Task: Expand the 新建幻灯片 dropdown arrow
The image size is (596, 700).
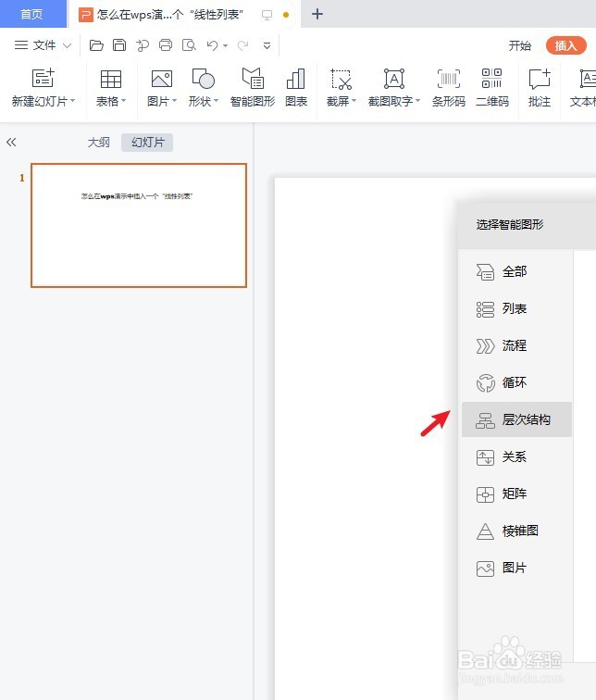Action: click(x=72, y=101)
